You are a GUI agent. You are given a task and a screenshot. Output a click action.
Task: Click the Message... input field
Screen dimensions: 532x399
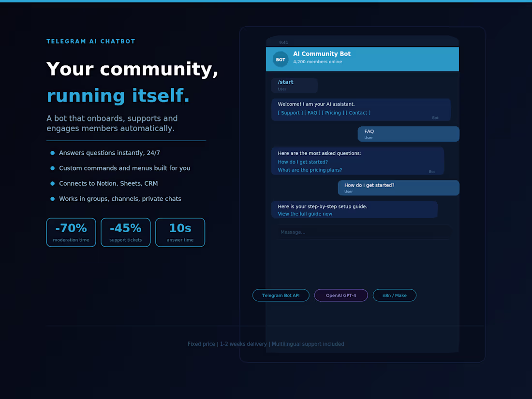(363, 232)
